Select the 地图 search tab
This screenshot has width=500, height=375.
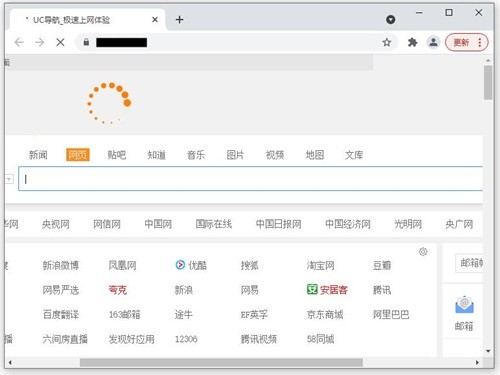point(315,155)
